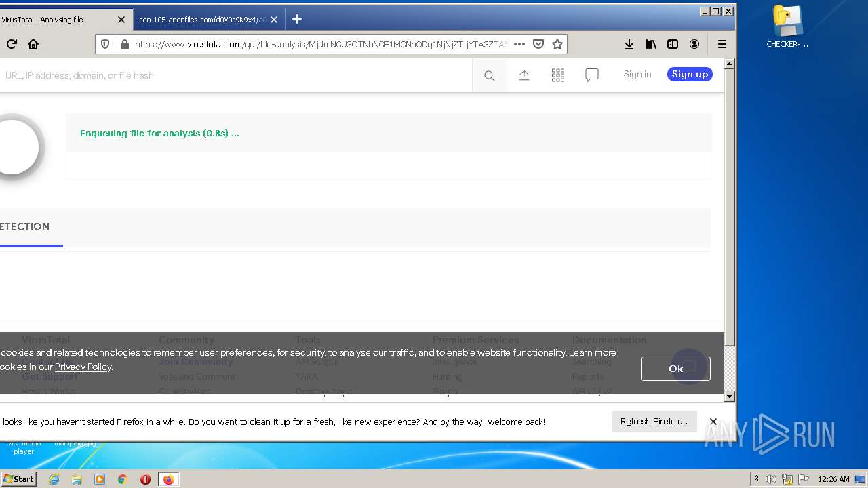Viewport: 868px width, 488px height.
Task: Open the Opera taskbar icon
Action: (x=145, y=479)
